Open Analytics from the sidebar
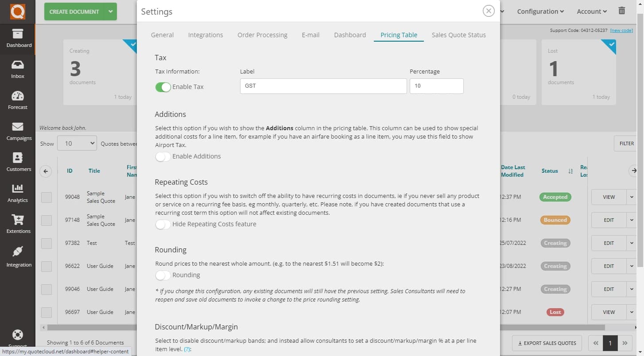644x356 pixels. coord(17,193)
